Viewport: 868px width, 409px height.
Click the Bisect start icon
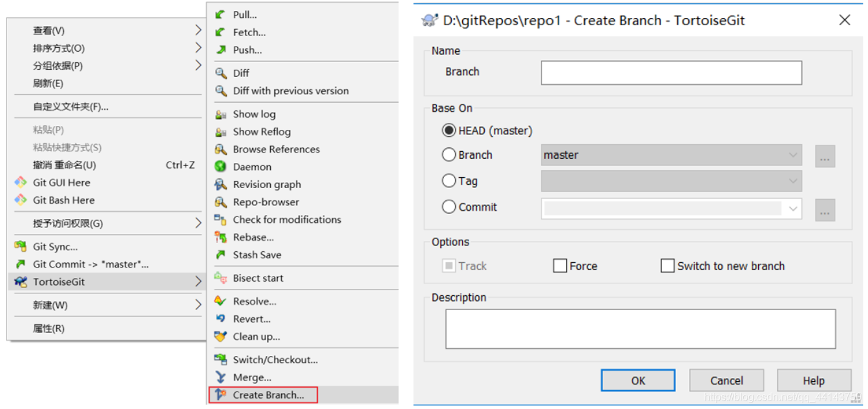pos(221,278)
